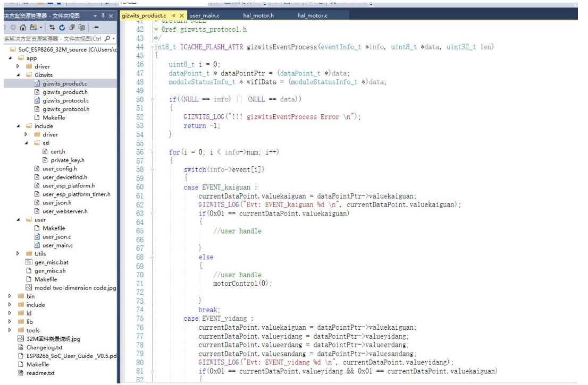Select the 32M firmware burning instructions jpg
Screen dimensions: 588x385
click(53, 339)
